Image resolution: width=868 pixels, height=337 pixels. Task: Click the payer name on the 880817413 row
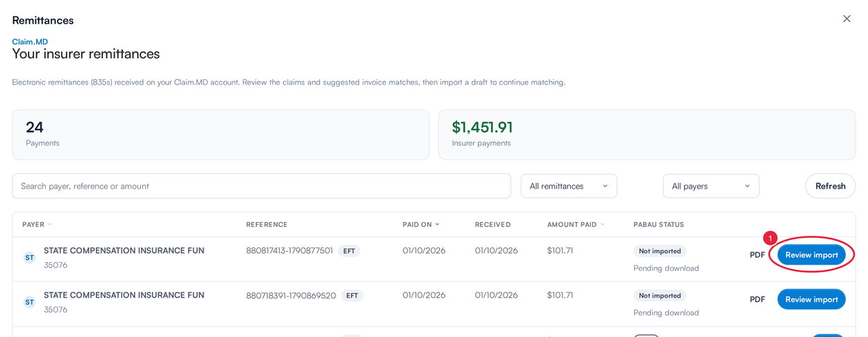click(124, 250)
